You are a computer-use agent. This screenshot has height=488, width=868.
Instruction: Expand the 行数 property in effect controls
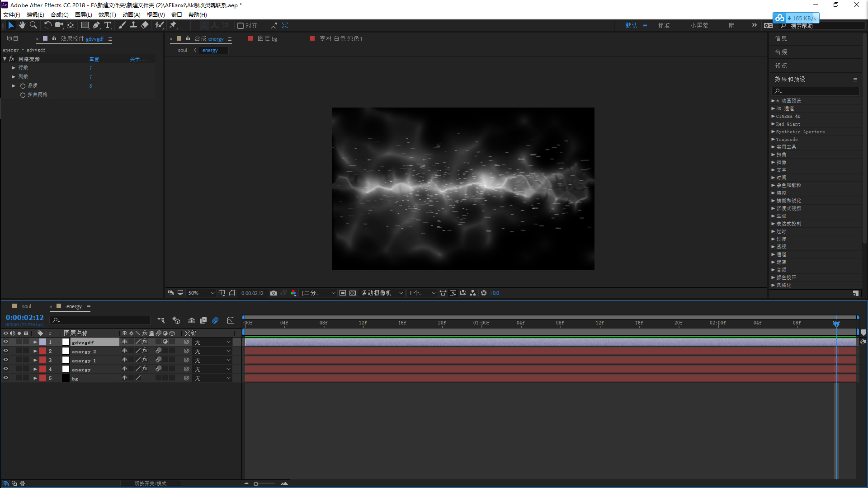point(14,68)
